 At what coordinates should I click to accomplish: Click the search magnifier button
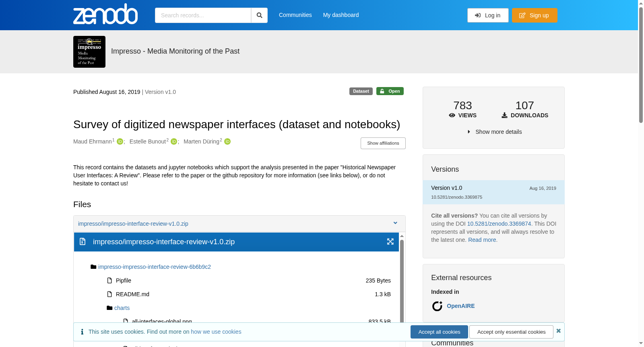pyautogui.click(x=260, y=15)
